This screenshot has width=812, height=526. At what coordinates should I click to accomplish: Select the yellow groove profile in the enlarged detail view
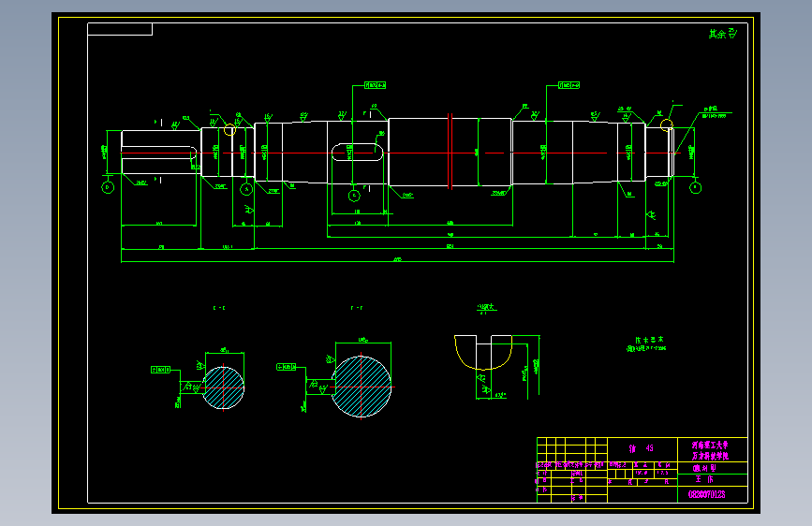483,353
